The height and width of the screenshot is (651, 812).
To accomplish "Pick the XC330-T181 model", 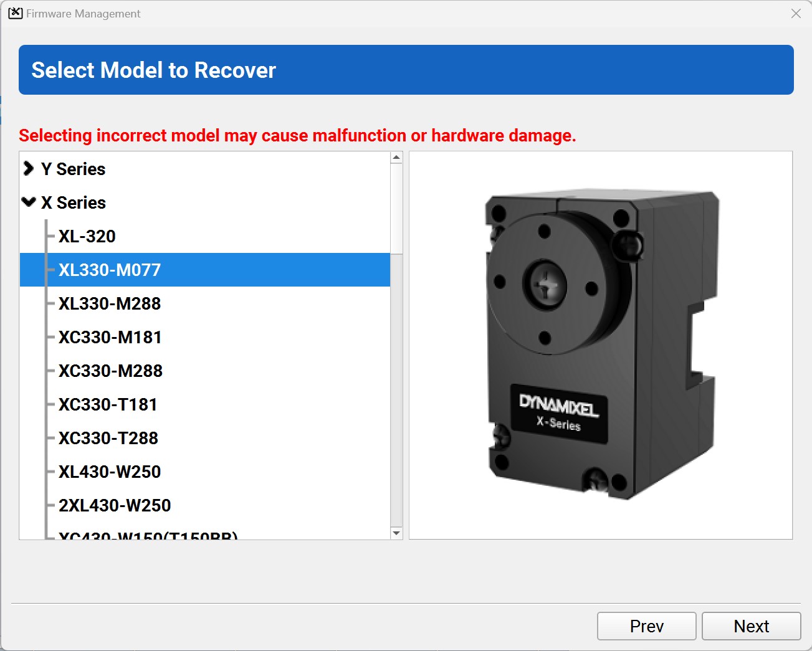I will click(108, 404).
